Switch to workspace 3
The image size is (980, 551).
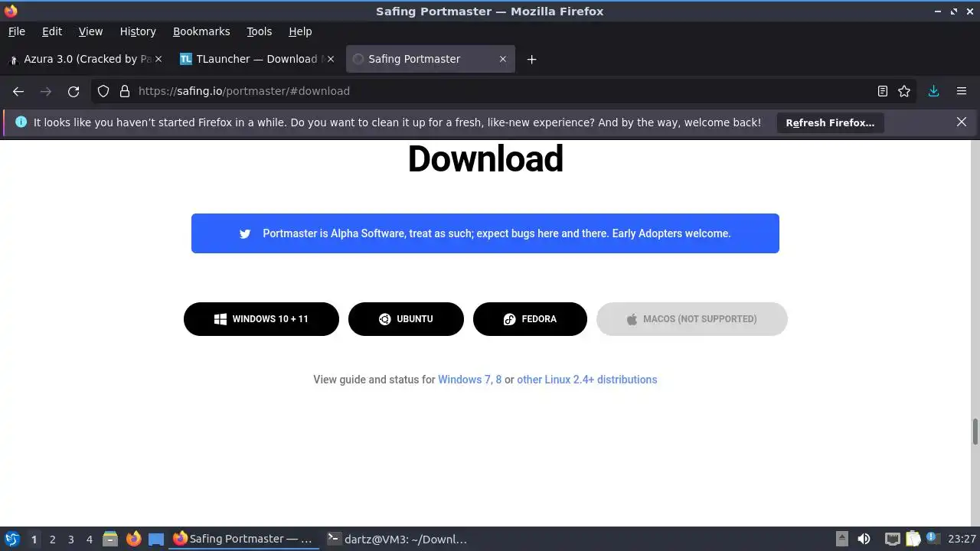point(70,540)
